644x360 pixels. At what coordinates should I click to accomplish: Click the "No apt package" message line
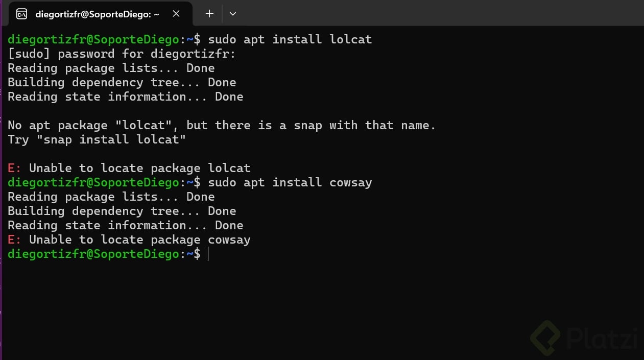point(222,125)
